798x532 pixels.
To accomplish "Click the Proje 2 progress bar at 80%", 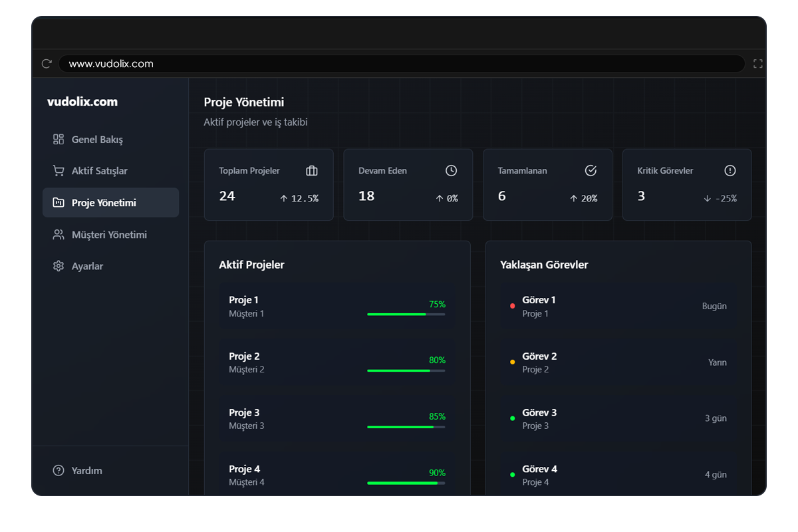I will point(406,370).
